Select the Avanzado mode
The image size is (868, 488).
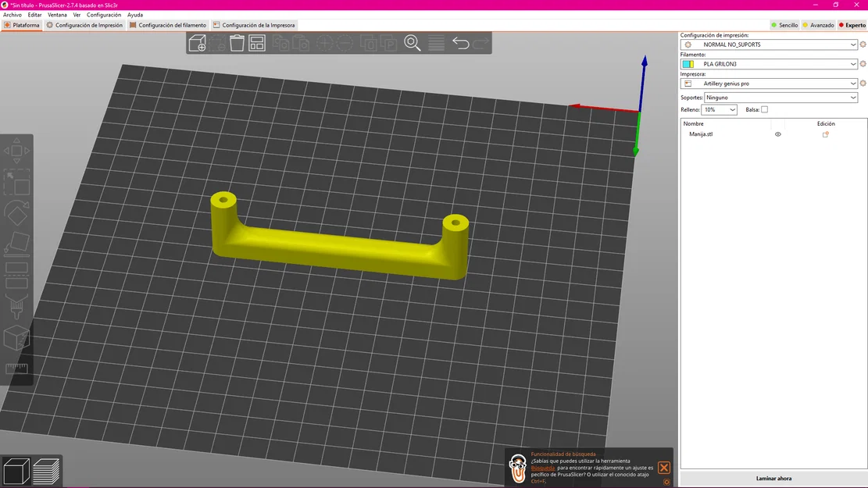click(818, 25)
